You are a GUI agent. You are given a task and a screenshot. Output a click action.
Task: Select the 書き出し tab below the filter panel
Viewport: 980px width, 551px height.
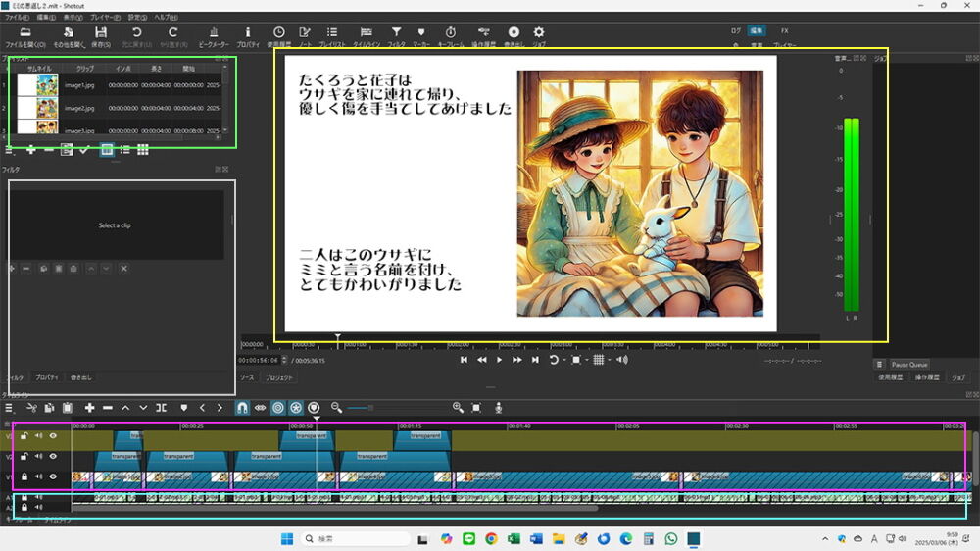point(80,377)
